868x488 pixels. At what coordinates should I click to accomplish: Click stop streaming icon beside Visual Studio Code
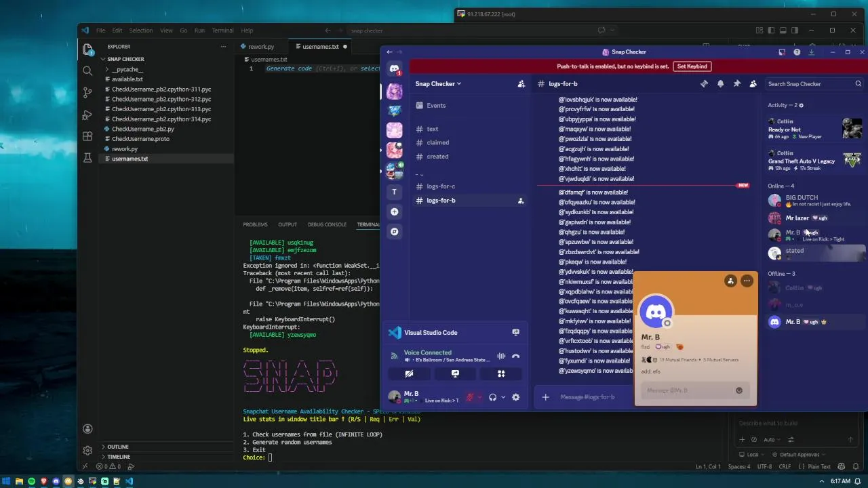click(x=515, y=332)
